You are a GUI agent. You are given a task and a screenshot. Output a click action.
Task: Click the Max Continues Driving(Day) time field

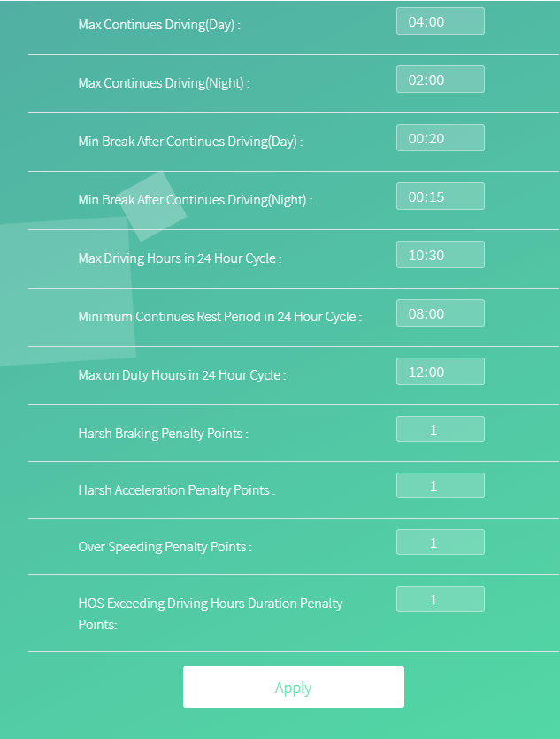[440, 21]
